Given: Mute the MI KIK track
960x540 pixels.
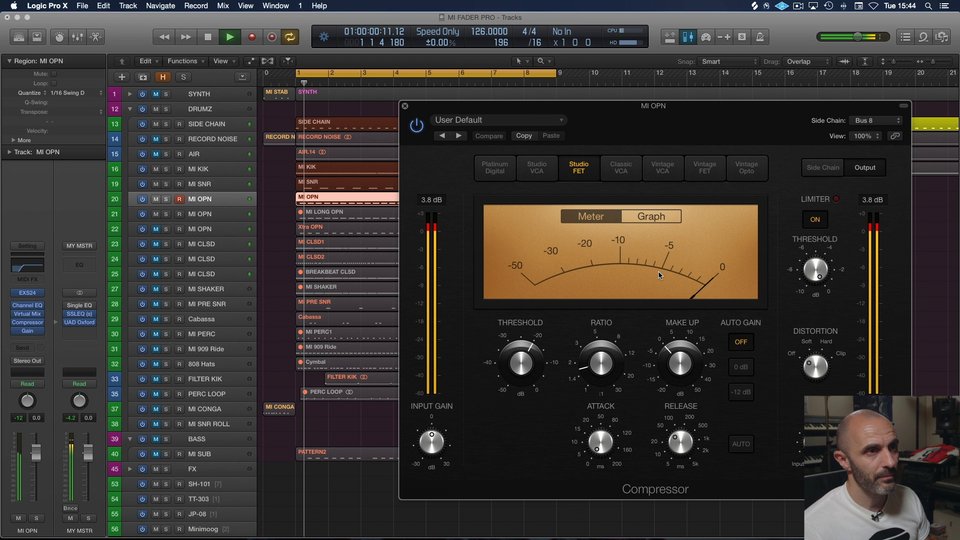Looking at the screenshot, I should (156, 169).
